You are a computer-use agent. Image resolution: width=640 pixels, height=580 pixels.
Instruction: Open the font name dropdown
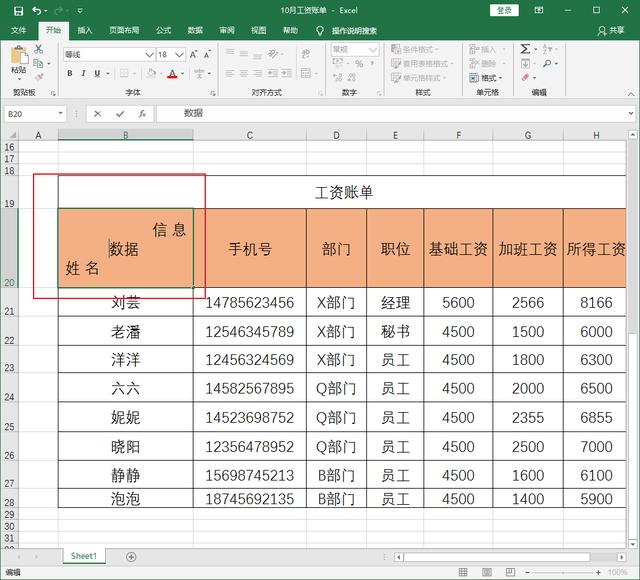pos(149,54)
